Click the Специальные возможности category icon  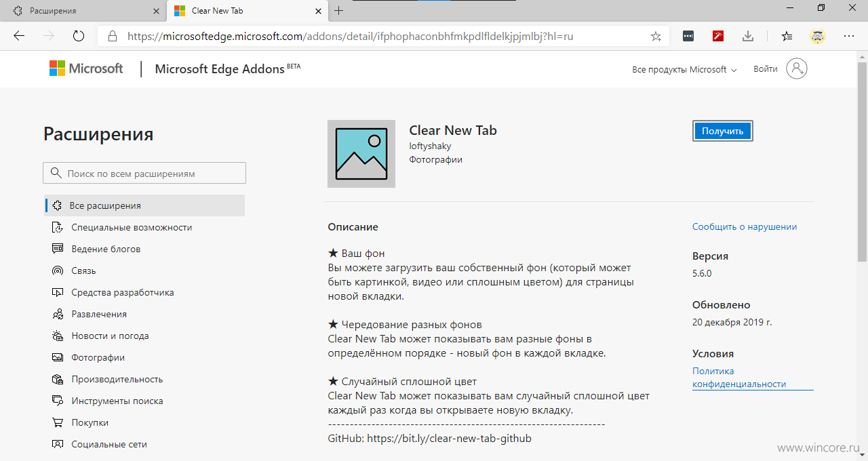click(x=58, y=227)
